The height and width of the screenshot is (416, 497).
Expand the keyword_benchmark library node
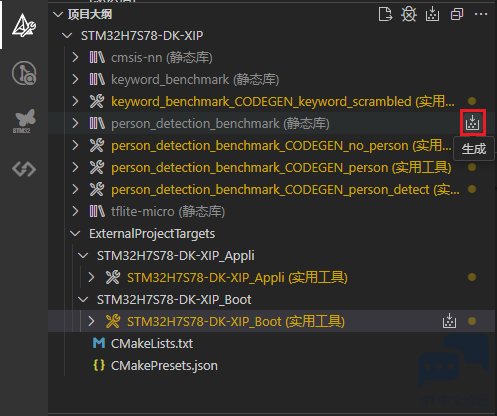pos(75,79)
